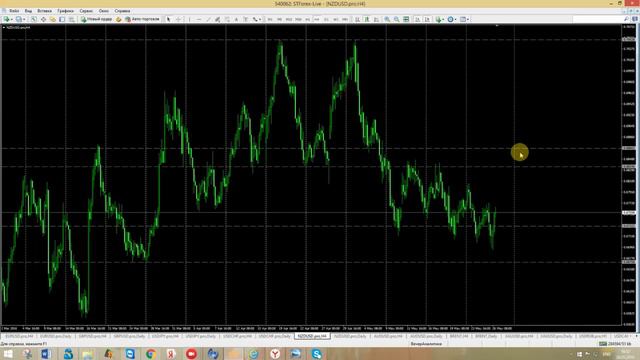Switch to candlestick chart display

click(367, 19)
